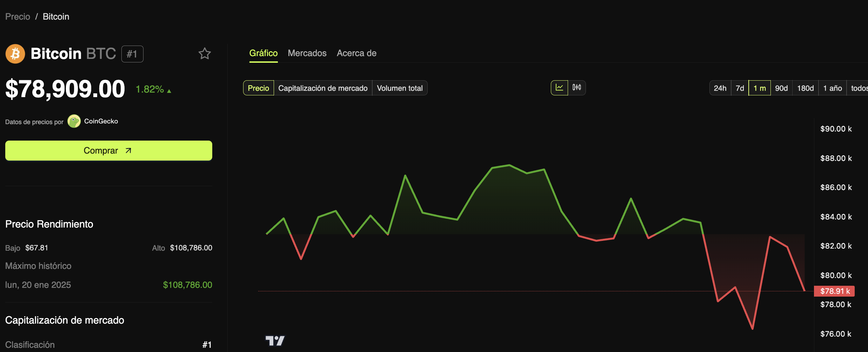Click the $86.00 k axis label
Screen dimensions: 868x352
click(x=836, y=187)
